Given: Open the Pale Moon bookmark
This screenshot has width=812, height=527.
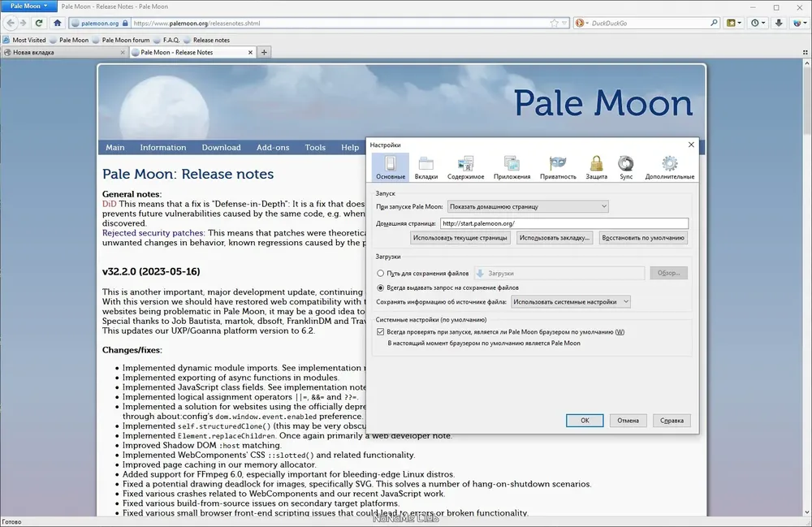Looking at the screenshot, I should coord(69,40).
